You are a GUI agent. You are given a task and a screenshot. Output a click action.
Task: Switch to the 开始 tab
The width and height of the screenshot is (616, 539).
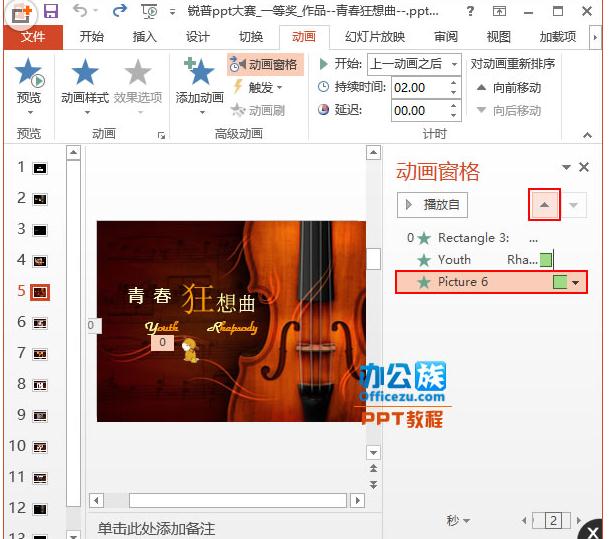(92, 37)
